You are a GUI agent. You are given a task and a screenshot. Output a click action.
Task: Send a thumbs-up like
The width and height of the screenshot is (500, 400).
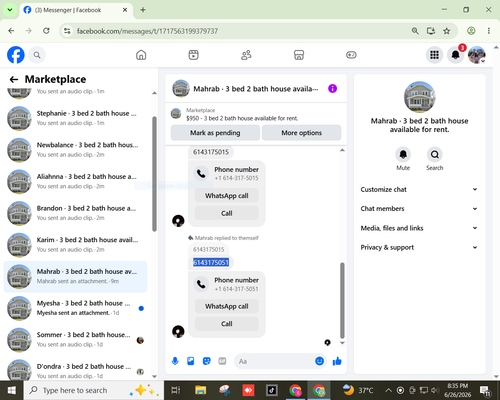pyautogui.click(x=337, y=361)
